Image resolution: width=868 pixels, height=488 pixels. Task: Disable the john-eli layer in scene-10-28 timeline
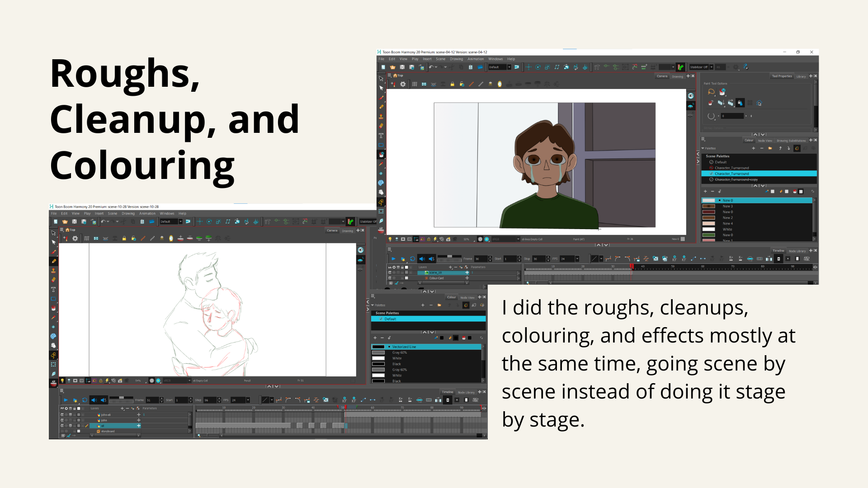coord(62,415)
